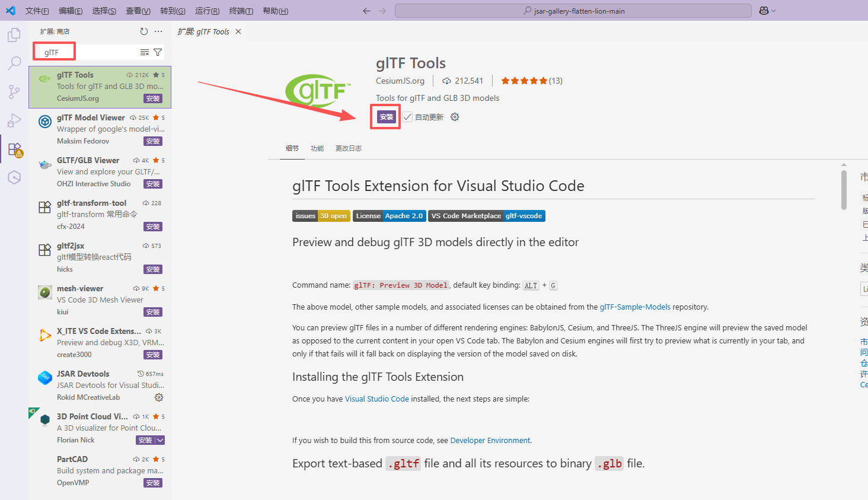Open the JSAR hexagon view icon
The width and height of the screenshot is (868, 500).
coord(14,177)
